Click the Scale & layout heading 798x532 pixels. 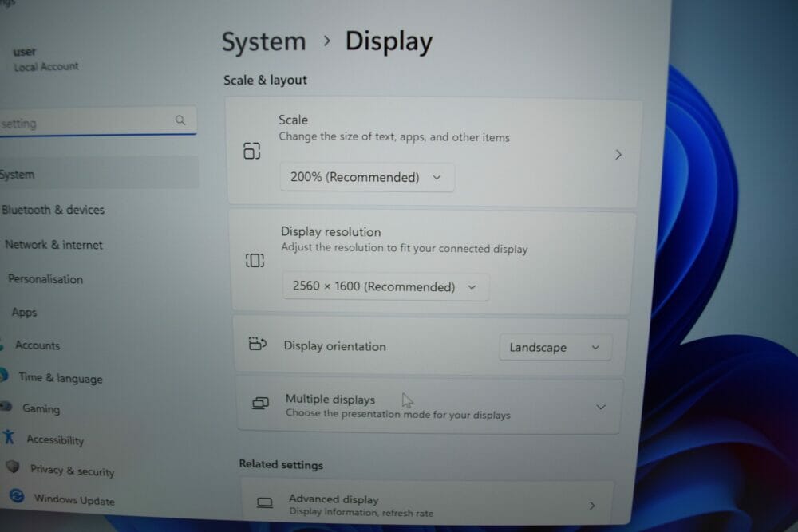265,81
